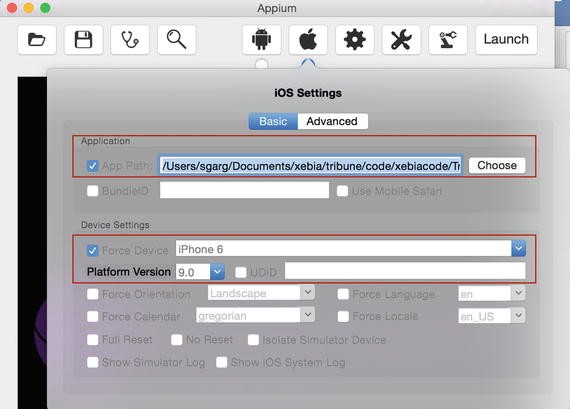The image size is (570, 409).
Task: Select the Android radio button below the icon
Action: tap(261, 64)
